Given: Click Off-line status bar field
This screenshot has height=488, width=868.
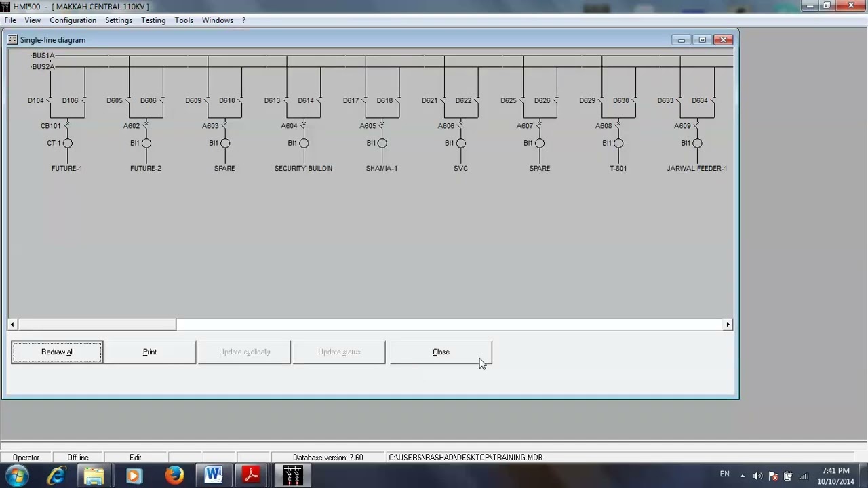Looking at the screenshot, I should (77, 457).
